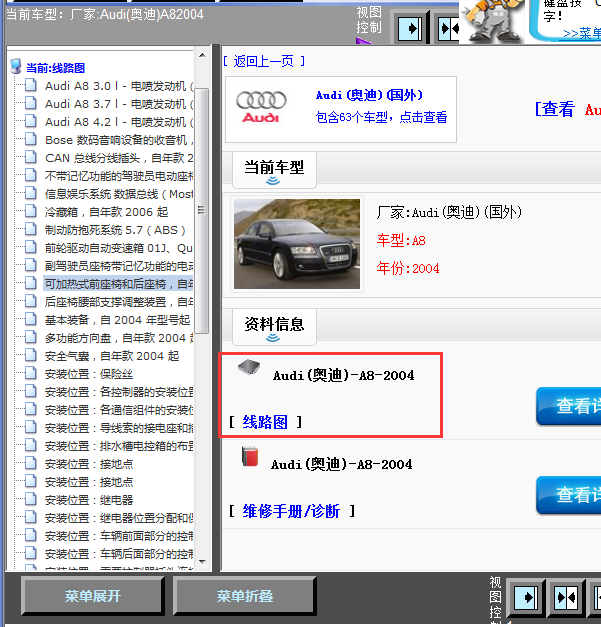Select Audi A8 4.2 l 电喷发动机 item
Viewport: 601px width, 627px height.
tap(119, 122)
